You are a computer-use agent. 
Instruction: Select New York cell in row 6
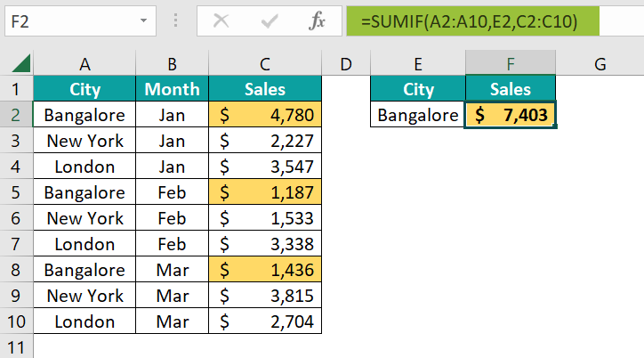point(85,218)
